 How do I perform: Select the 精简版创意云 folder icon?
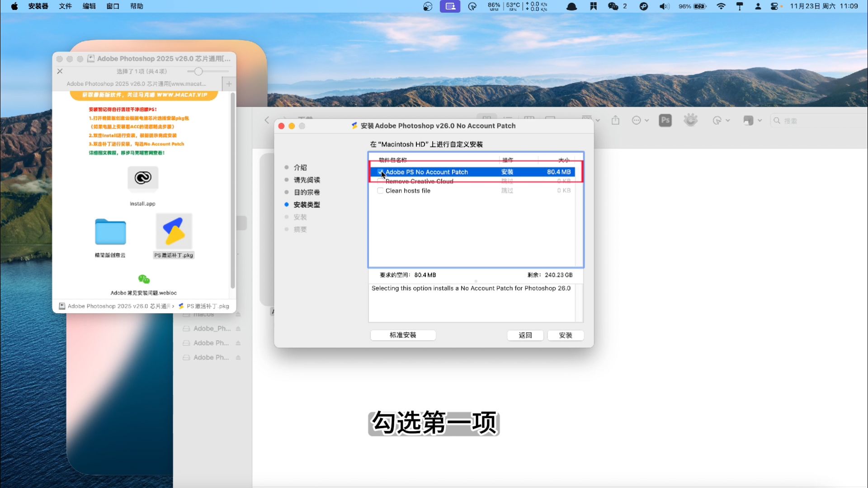coord(110,231)
